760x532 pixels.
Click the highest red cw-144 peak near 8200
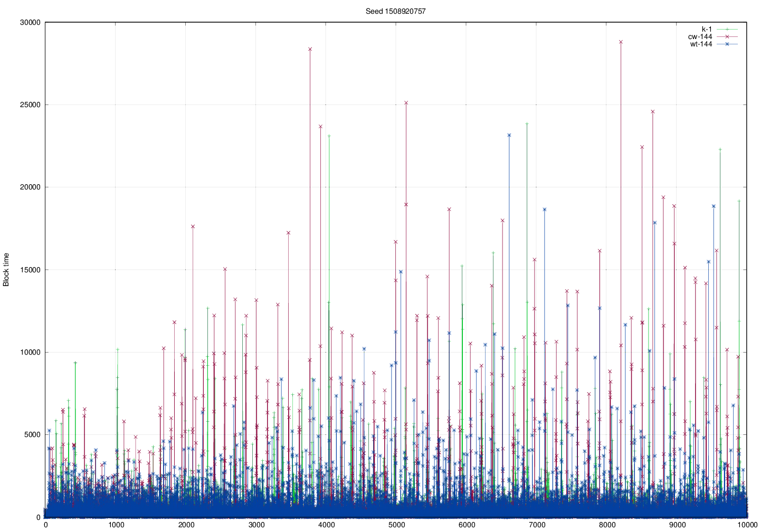621,42
